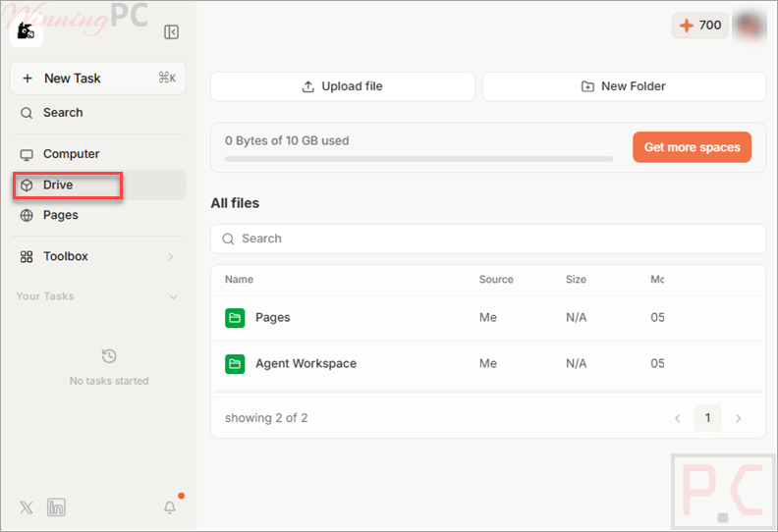
Task: Open the LinkedIn link icon
Action: tap(56, 507)
